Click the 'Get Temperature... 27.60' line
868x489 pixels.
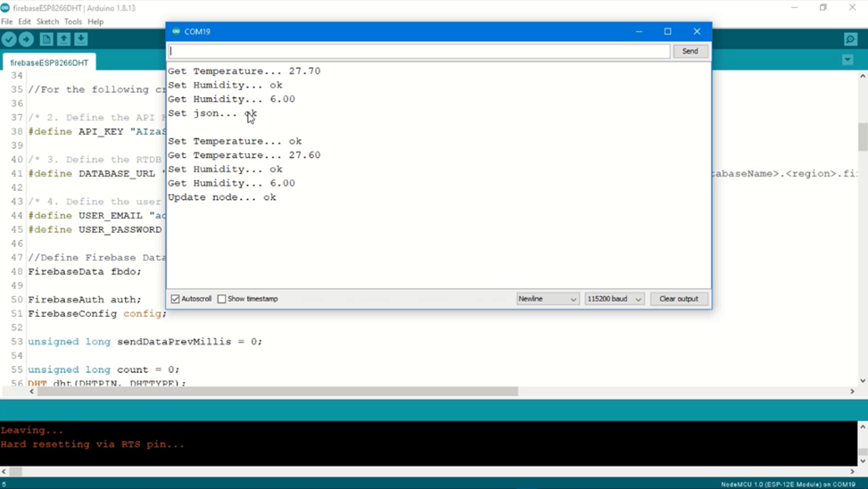pyautogui.click(x=244, y=155)
